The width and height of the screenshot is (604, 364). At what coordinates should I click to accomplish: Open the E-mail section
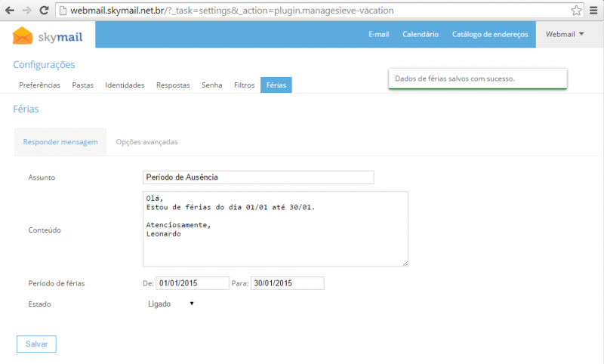(379, 34)
